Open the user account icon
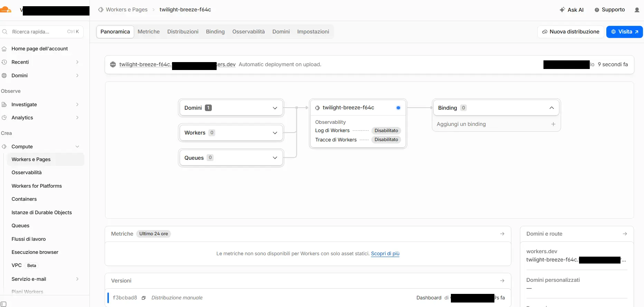The height and width of the screenshot is (307, 644). (x=637, y=10)
